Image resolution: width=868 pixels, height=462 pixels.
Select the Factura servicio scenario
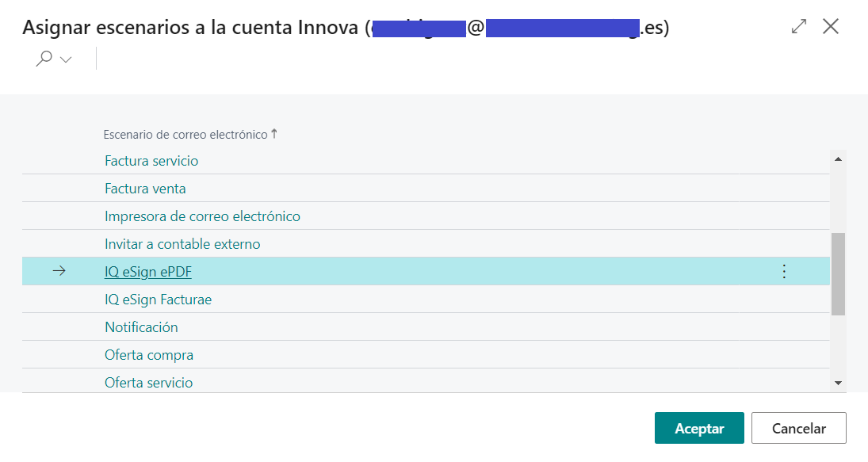151,160
